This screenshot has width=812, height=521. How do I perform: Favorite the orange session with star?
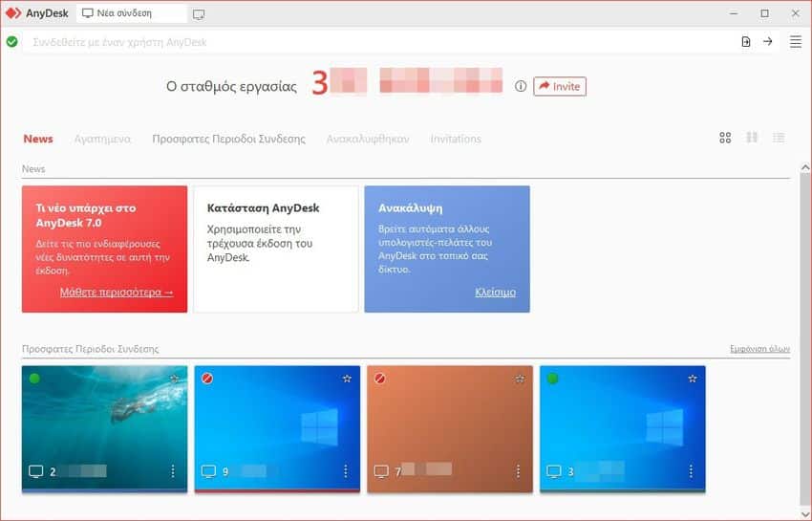click(x=520, y=379)
